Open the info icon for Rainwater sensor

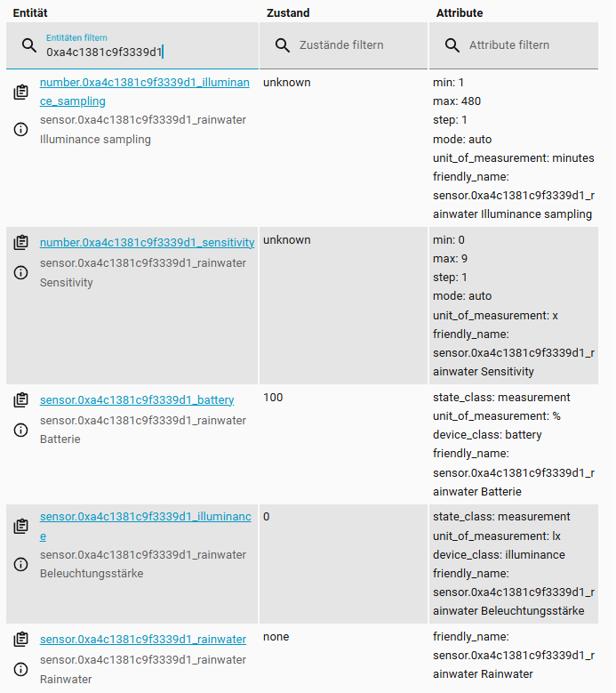pyautogui.click(x=21, y=670)
